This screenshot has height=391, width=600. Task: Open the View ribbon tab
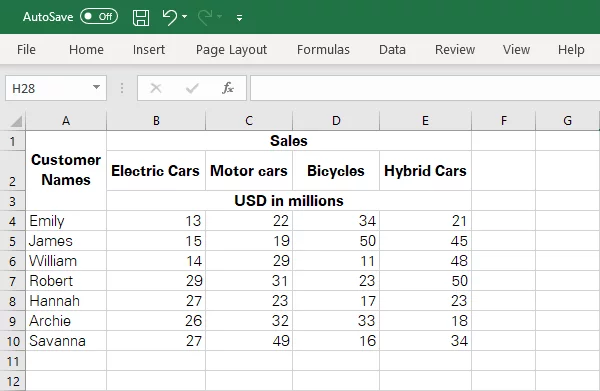pos(516,49)
